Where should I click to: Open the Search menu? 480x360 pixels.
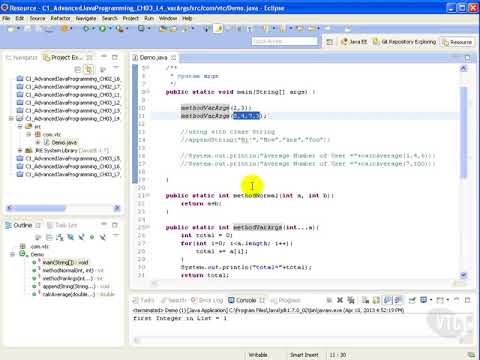110,18
